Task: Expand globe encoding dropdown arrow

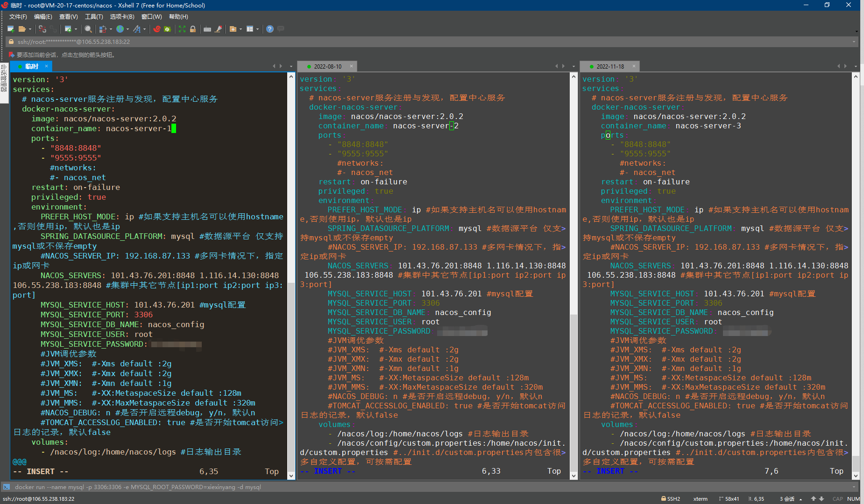Action: point(127,29)
